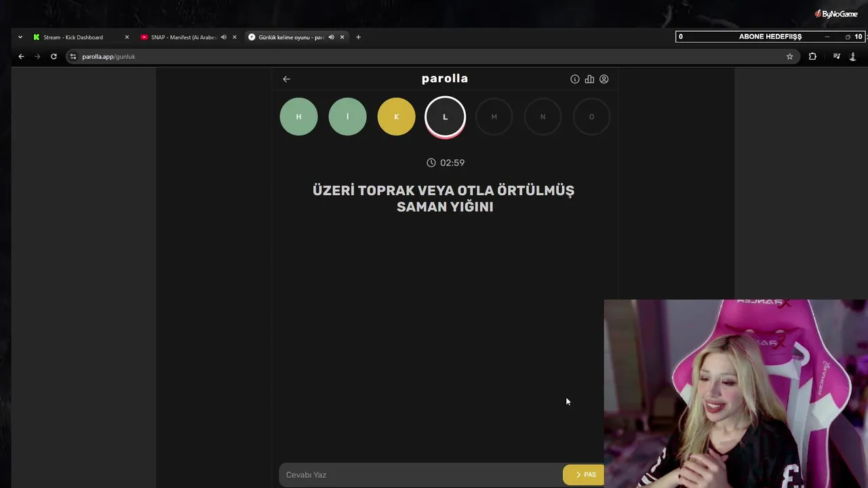
Task: Click the streamer webcam overlay
Action: click(x=736, y=394)
